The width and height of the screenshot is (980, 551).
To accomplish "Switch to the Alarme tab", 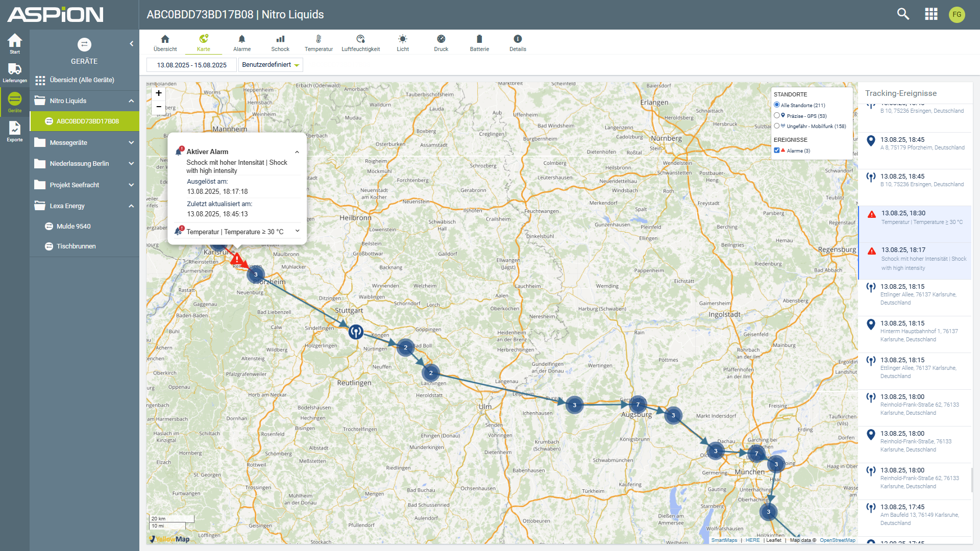I will (241, 43).
